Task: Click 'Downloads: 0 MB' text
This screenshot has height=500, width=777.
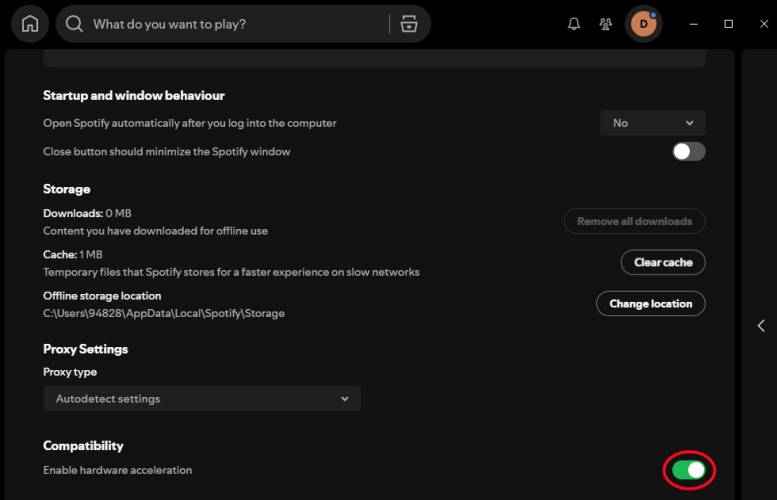Action: click(87, 213)
